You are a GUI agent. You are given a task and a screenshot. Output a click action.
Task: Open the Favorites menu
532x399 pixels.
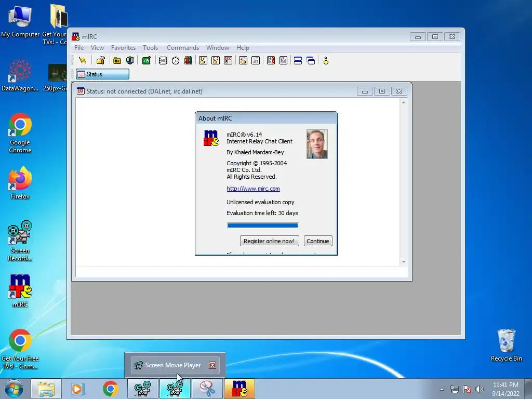point(123,47)
